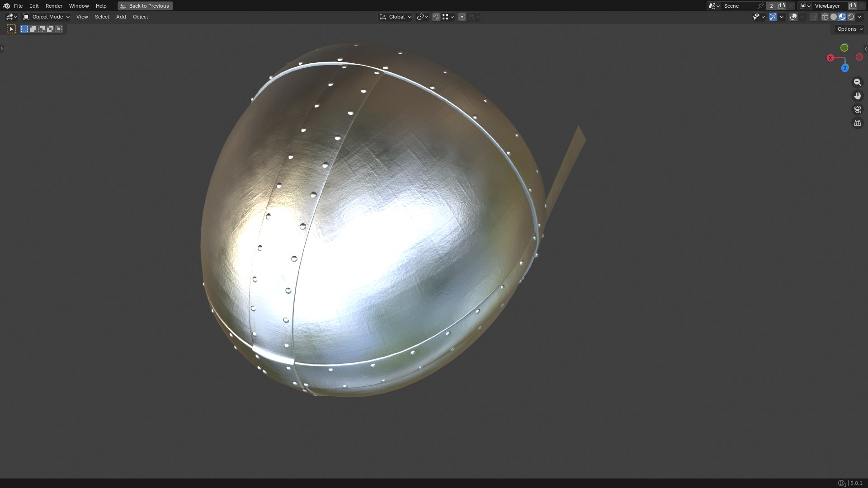The width and height of the screenshot is (868, 488).
Task: Click the Blender logo icon
Action: 6,6
